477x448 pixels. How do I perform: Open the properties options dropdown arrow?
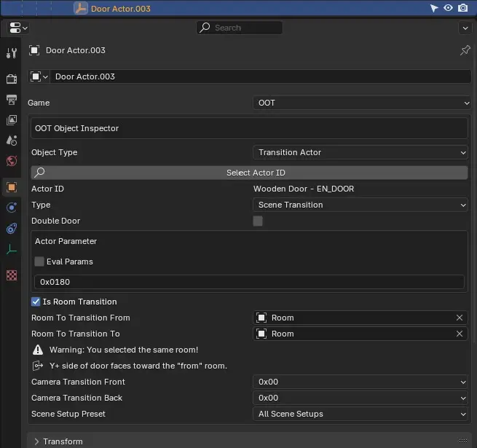(465, 28)
